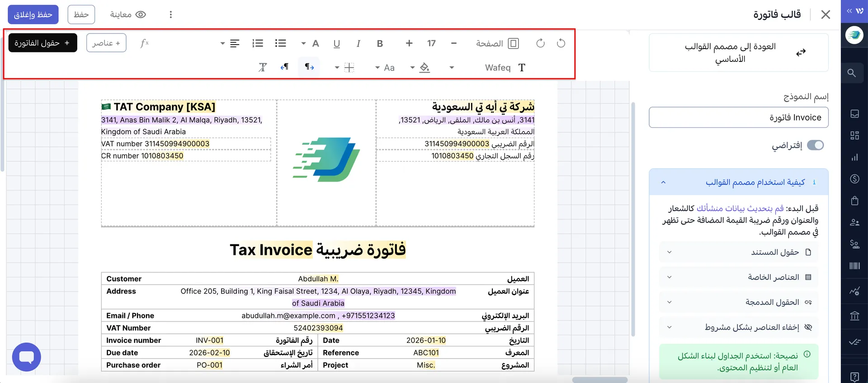Click the معاينة preview eye button
Image resolution: width=868 pixels, height=383 pixels.
[128, 14]
